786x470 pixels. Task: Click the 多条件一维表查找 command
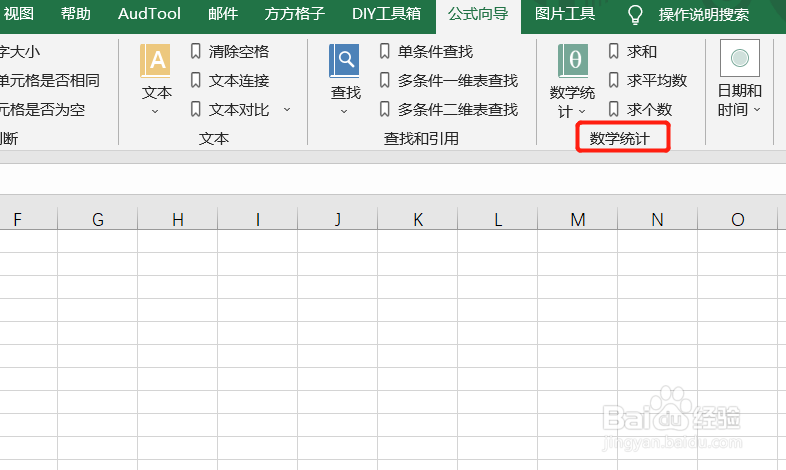(458, 80)
